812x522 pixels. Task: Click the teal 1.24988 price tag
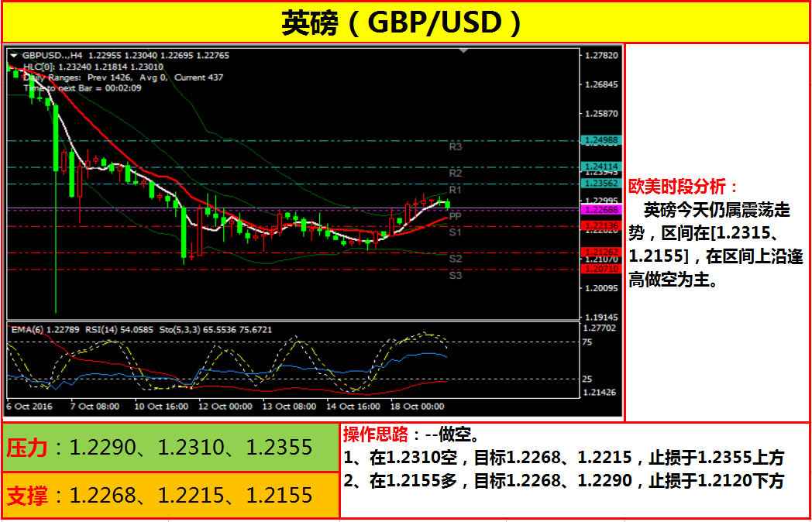point(600,140)
